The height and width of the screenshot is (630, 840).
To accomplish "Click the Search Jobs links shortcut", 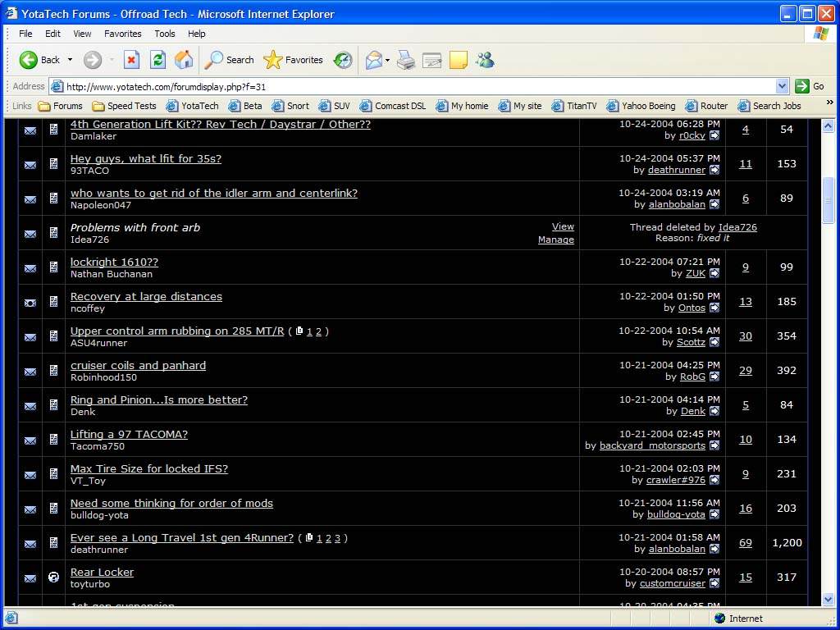I will 769,106.
